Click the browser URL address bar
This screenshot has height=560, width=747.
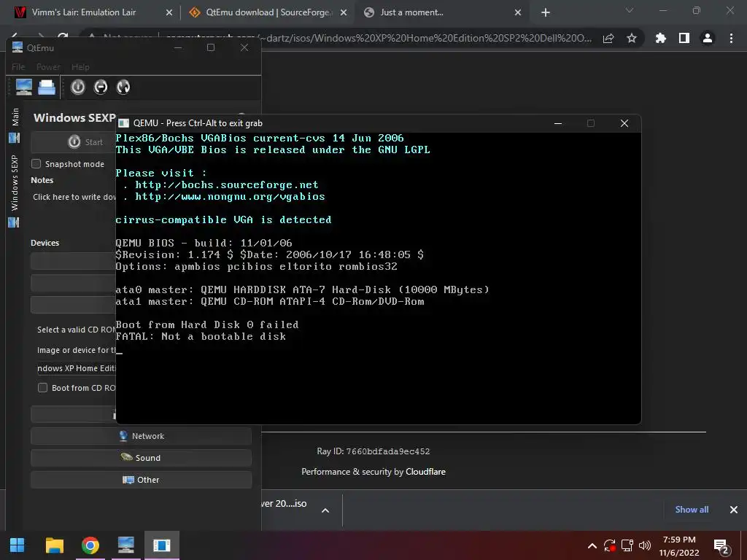click(426, 38)
